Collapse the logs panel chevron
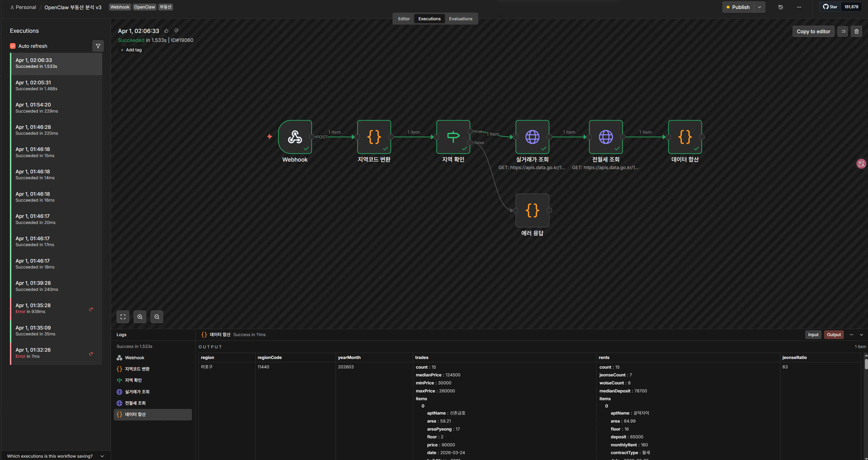This screenshot has width=868, height=460. 862,335
